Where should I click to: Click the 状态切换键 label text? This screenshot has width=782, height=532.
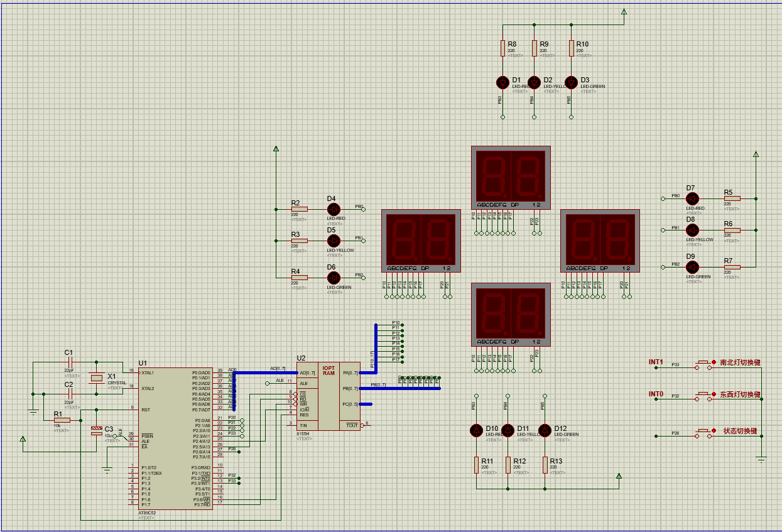740,431
